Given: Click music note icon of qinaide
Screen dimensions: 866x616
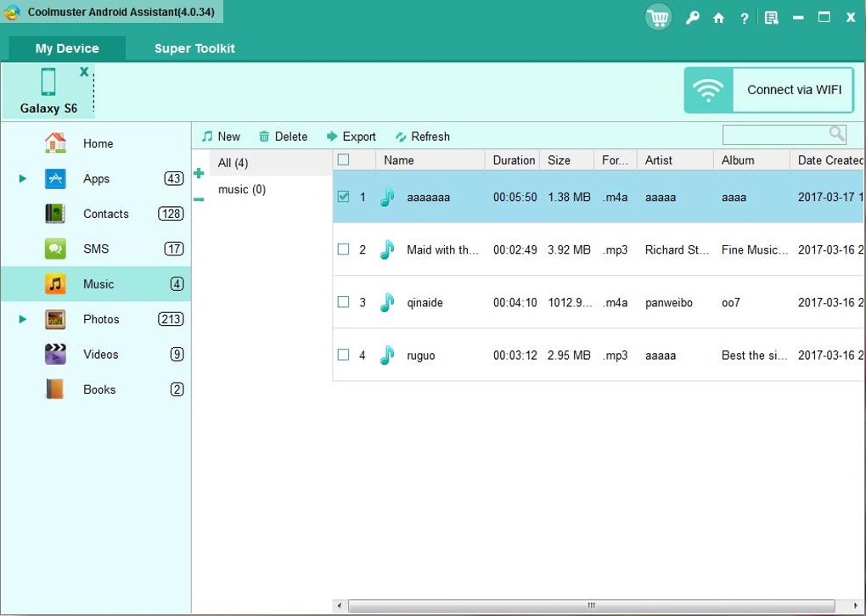Looking at the screenshot, I should [387, 302].
